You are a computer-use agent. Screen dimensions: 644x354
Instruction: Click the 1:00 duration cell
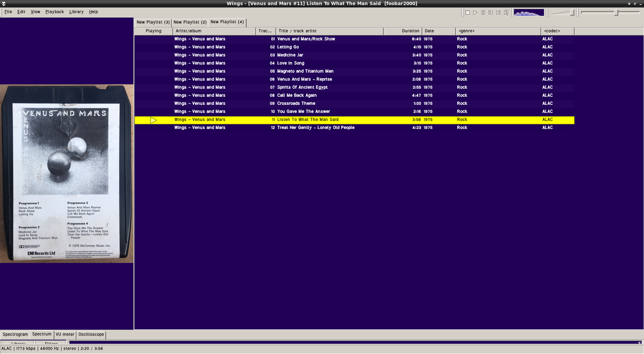tap(416, 103)
